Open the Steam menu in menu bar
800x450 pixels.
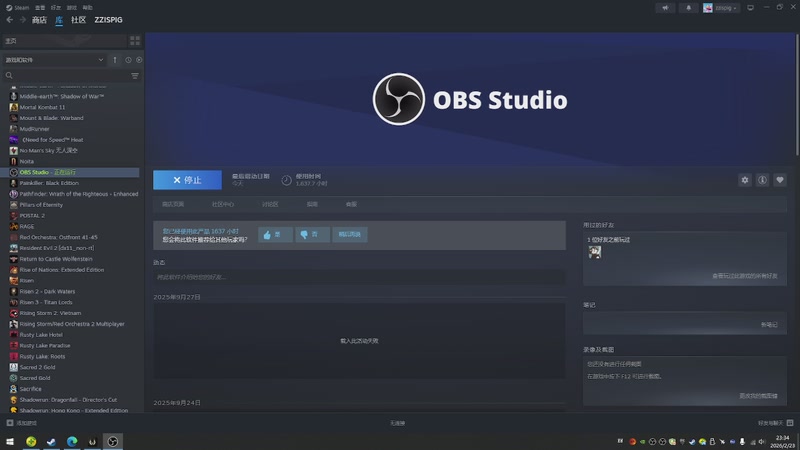coord(18,8)
